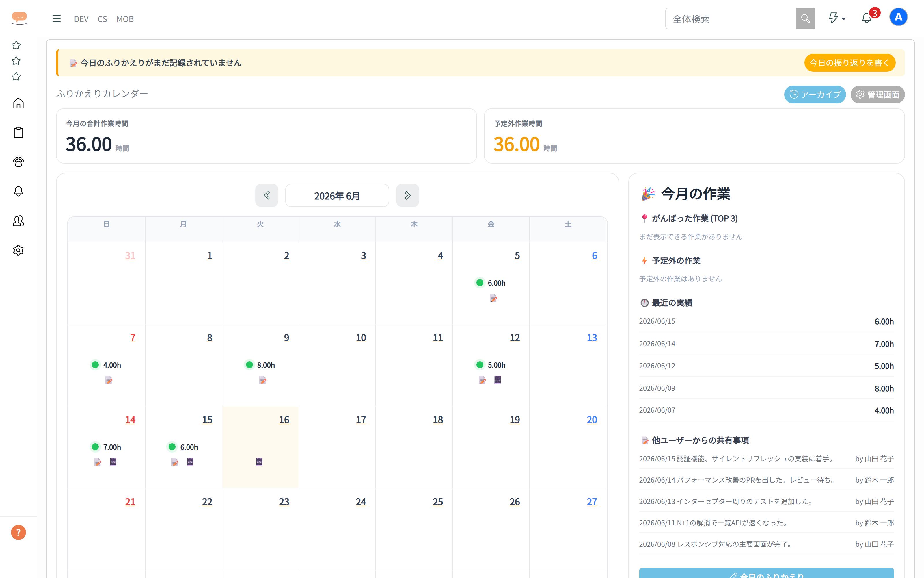Image resolution: width=924 pixels, height=578 pixels.
Task: Click the app logo in the top-left corner
Action: [x=19, y=18]
